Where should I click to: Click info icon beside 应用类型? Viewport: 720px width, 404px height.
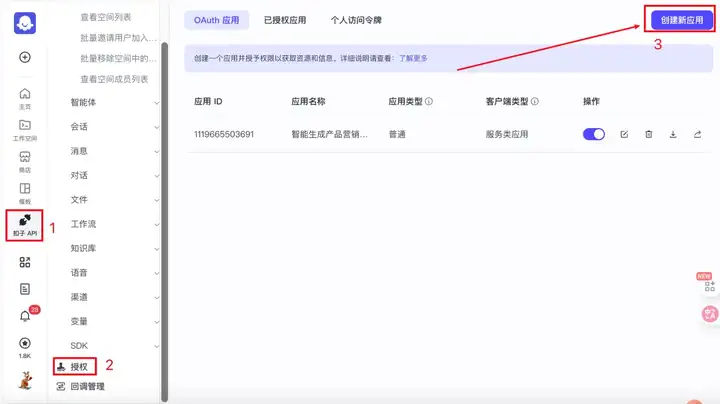tap(428, 101)
